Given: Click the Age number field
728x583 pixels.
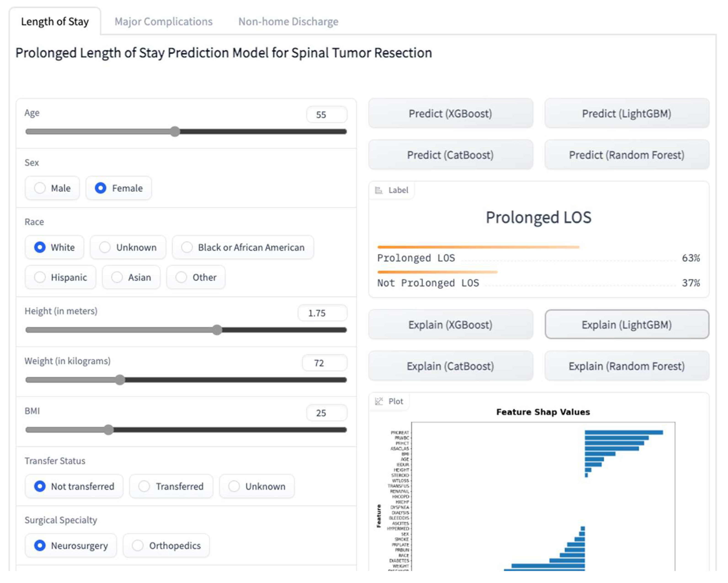Looking at the screenshot, I should (326, 115).
